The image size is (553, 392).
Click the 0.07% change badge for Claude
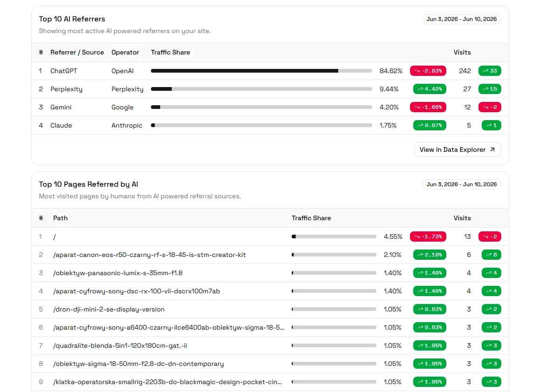430,126
